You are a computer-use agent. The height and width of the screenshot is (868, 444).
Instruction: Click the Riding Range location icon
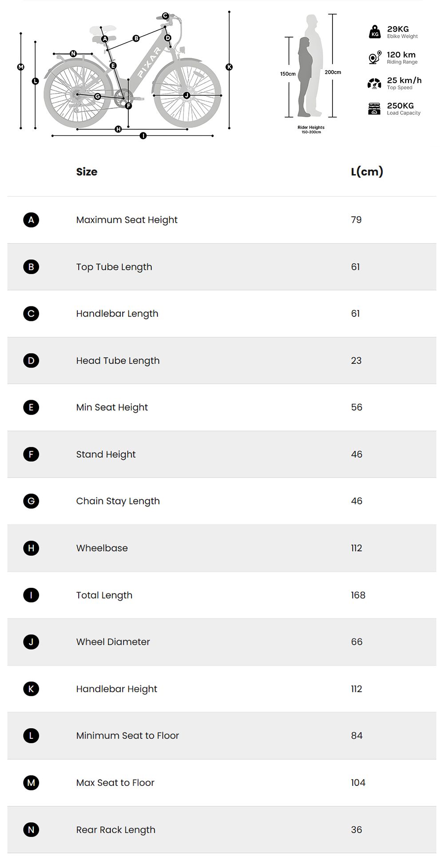pyautogui.click(x=375, y=58)
